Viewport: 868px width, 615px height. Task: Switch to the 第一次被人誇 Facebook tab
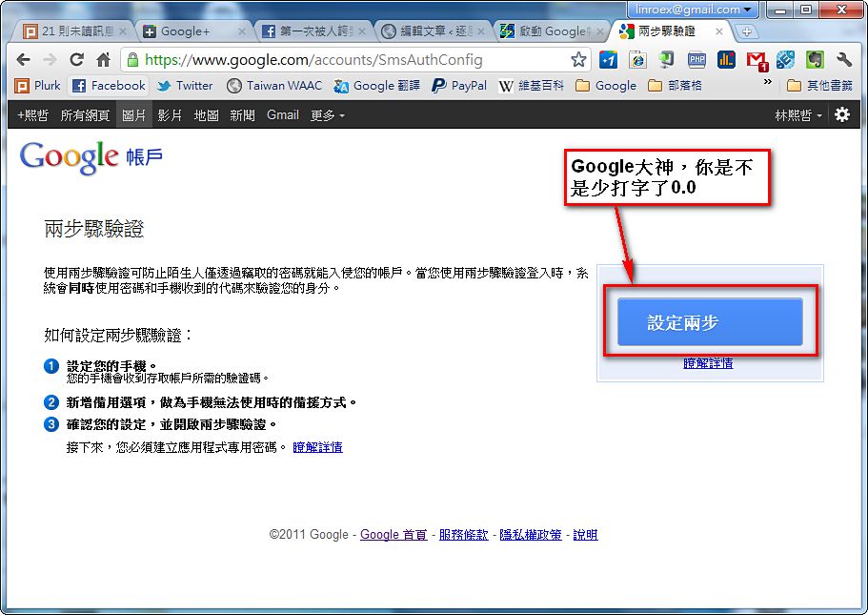[x=313, y=31]
